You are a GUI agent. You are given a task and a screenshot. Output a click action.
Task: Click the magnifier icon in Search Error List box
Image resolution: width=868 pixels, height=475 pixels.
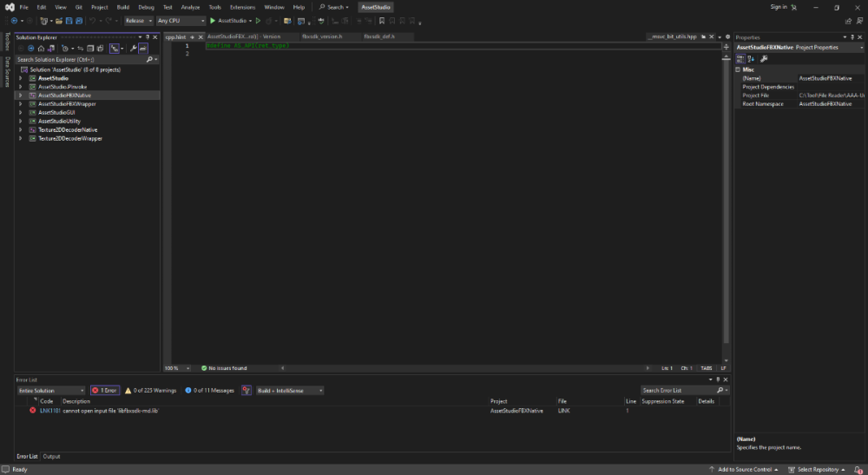coord(720,390)
